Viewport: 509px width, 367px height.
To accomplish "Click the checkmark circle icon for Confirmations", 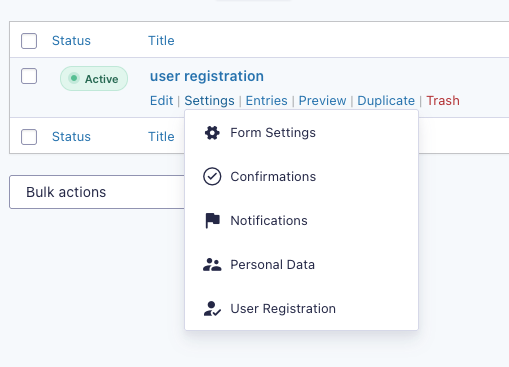I will tap(212, 176).
